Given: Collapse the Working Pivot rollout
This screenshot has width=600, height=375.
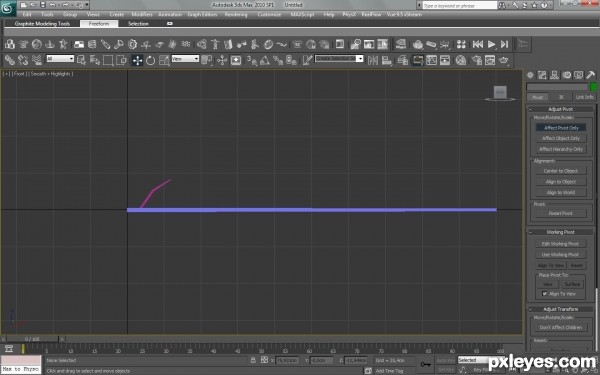Looking at the screenshot, I should (560, 232).
